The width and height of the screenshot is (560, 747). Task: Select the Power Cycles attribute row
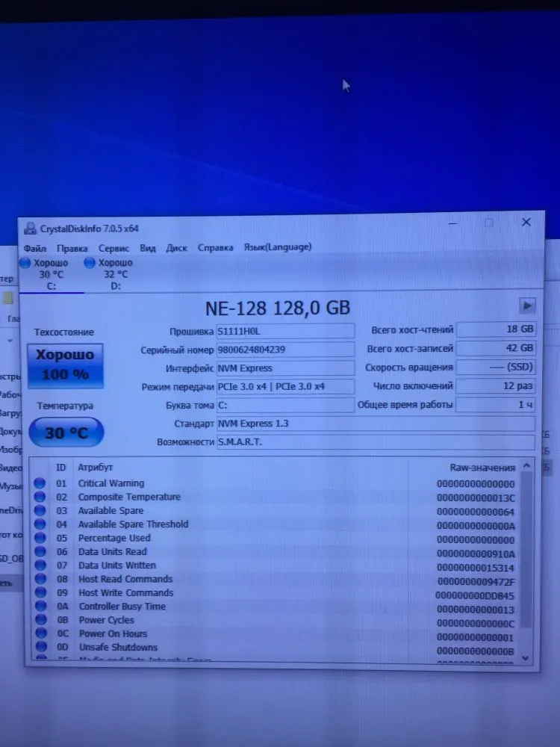pyautogui.click(x=276, y=621)
